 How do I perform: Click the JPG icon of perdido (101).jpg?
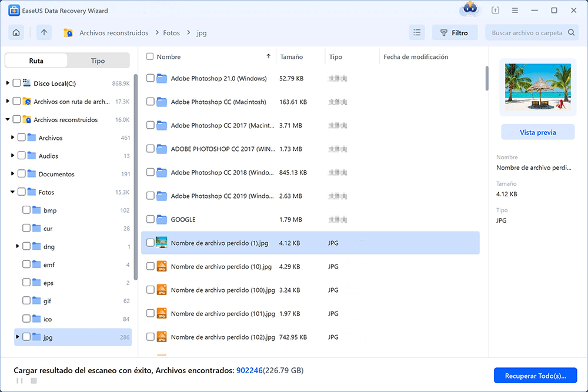162,313
